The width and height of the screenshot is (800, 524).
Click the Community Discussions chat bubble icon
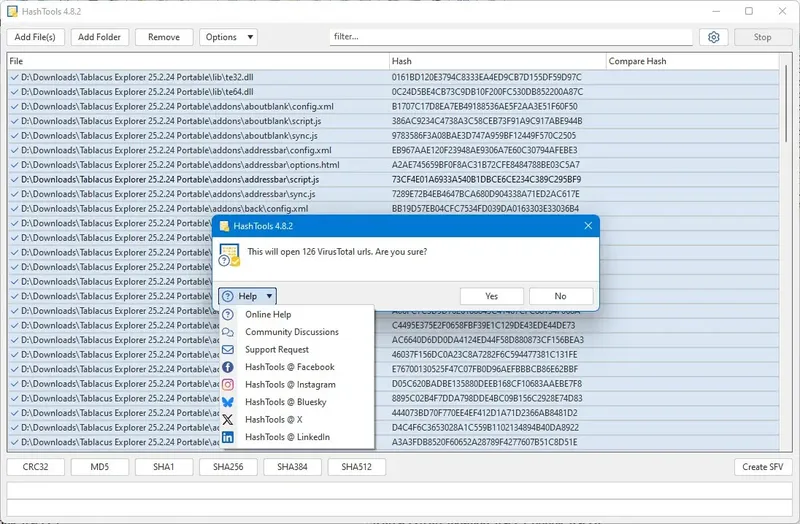point(228,332)
